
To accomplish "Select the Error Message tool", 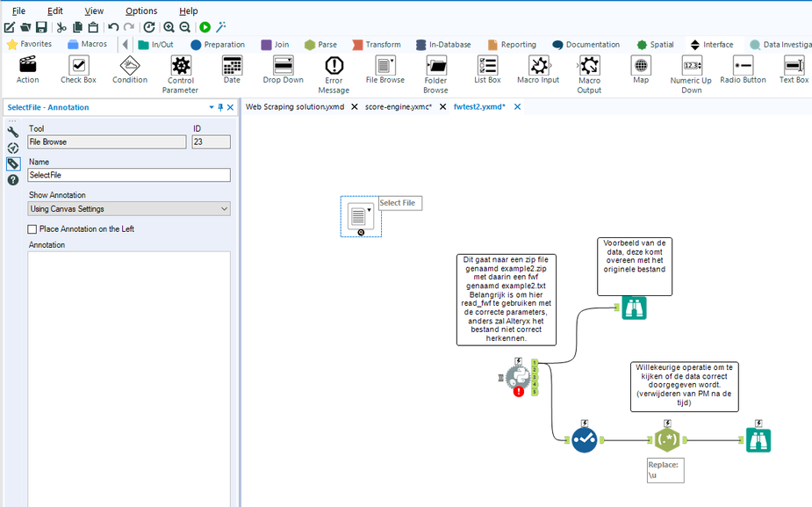I will point(334,75).
